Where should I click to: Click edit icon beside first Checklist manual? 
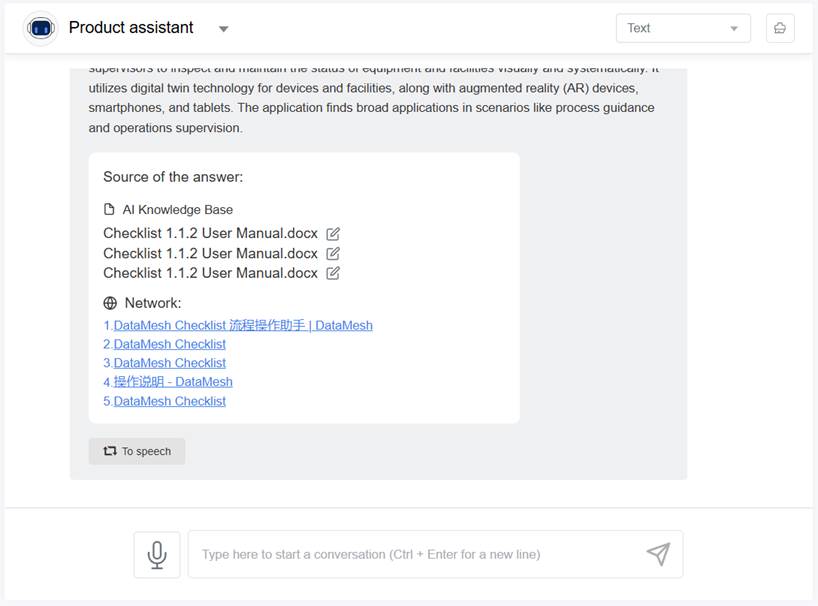click(333, 234)
